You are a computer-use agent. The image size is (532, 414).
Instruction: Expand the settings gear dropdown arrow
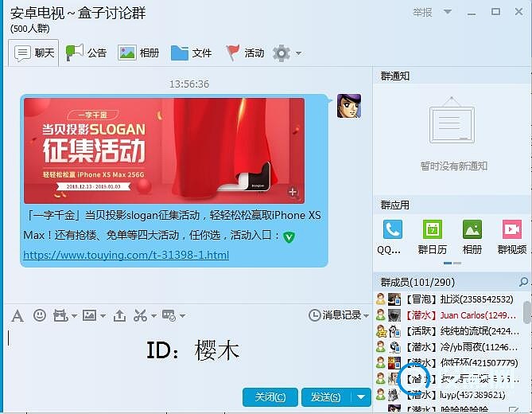point(298,53)
